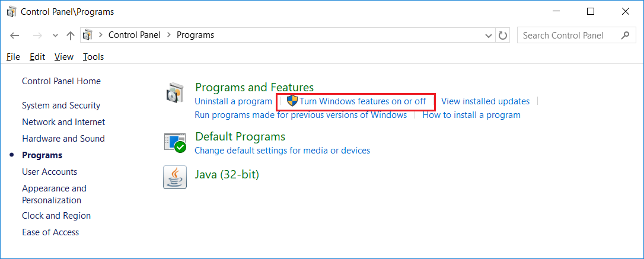Open Appearance and Personalization category
The height and width of the screenshot is (259, 644).
coord(54,194)
